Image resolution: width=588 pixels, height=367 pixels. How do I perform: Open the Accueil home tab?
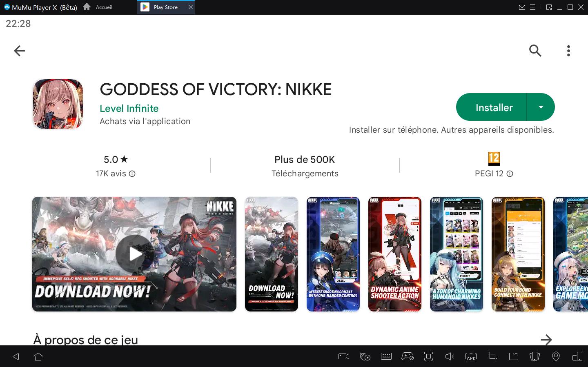click(97, 7)
